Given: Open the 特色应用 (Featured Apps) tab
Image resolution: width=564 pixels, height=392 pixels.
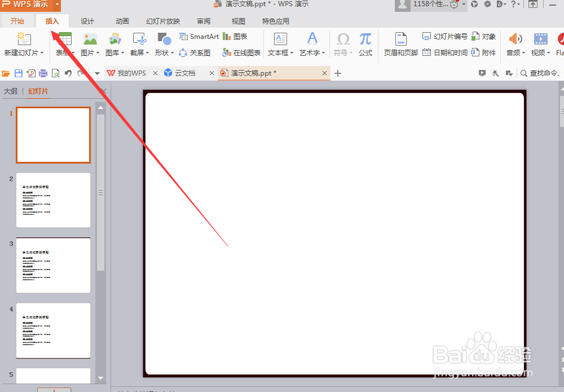Looking at the screenshot, I should [276, 21].
